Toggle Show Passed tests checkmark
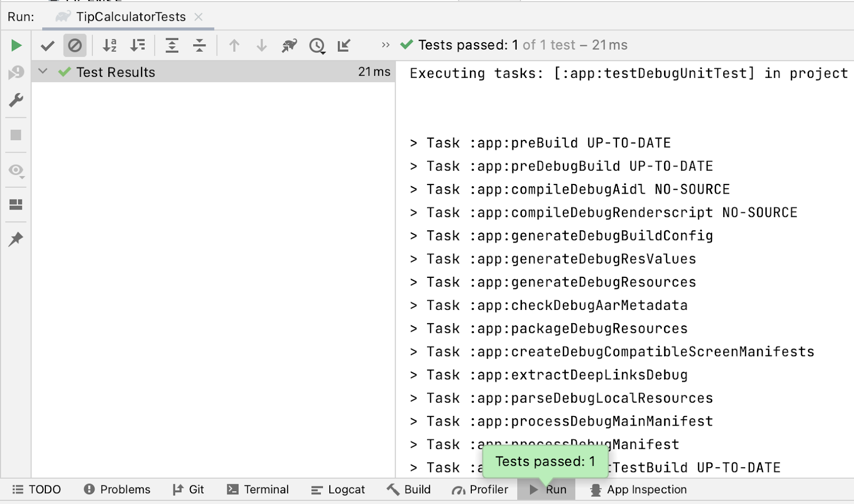Screen dimensions: 854x504 (x=48, y=46)
